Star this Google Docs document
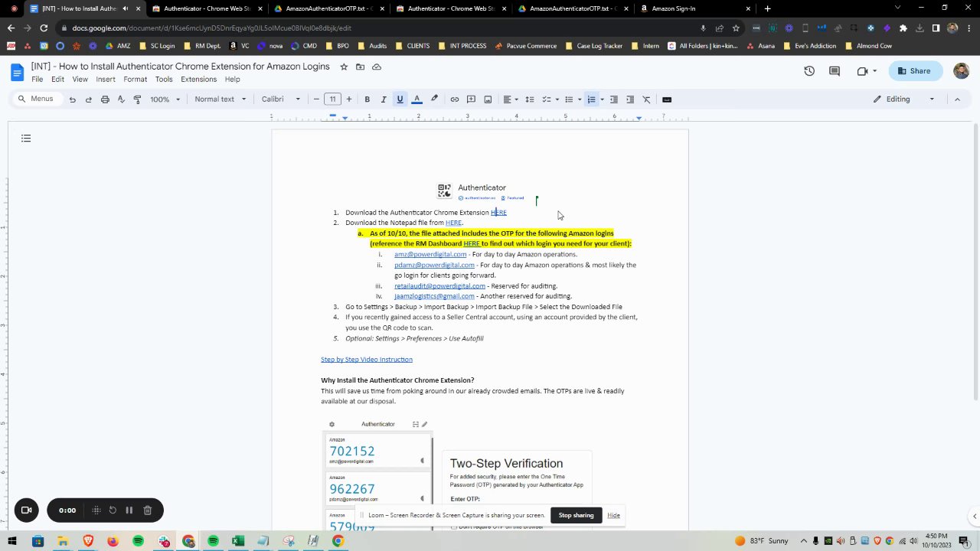Screen dimensions: 980x551 [344, 67]
